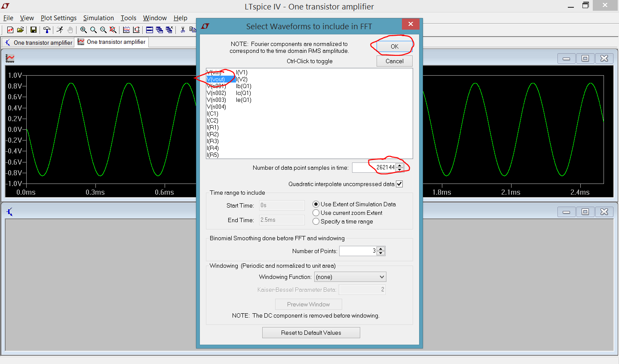This screenshot has height=364, width=619.
Task: Zoom out with the minus magnifier
Action: tap(103, 30)
